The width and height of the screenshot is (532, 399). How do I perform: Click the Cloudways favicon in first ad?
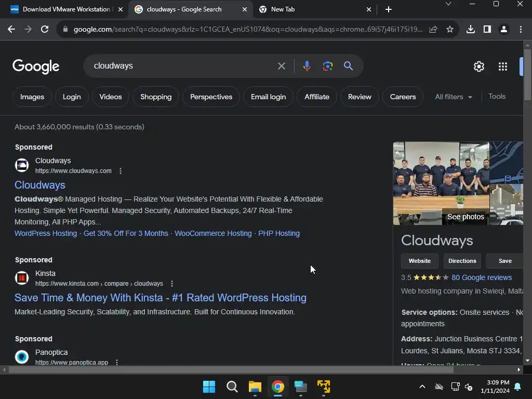pyautogui.click(x=22, y=165)
